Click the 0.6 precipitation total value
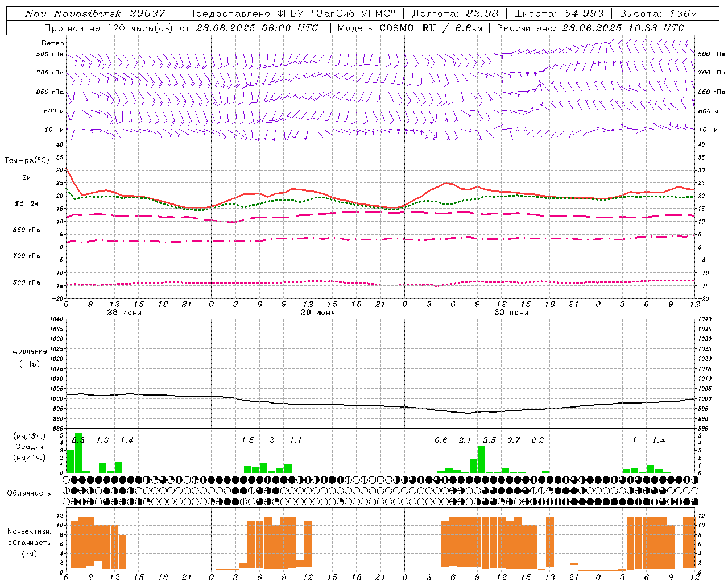Screen dimensions: 728x582 (x=441, y=440)
